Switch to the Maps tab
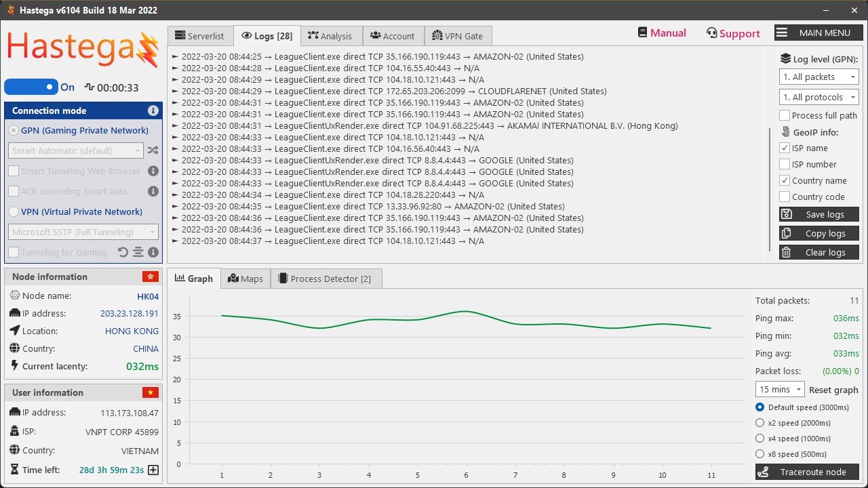This screenshot has width=868, height=488. click(245, 279)
